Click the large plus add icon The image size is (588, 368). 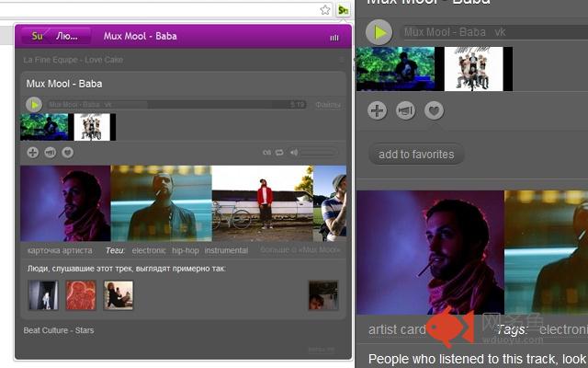(377, 110)
